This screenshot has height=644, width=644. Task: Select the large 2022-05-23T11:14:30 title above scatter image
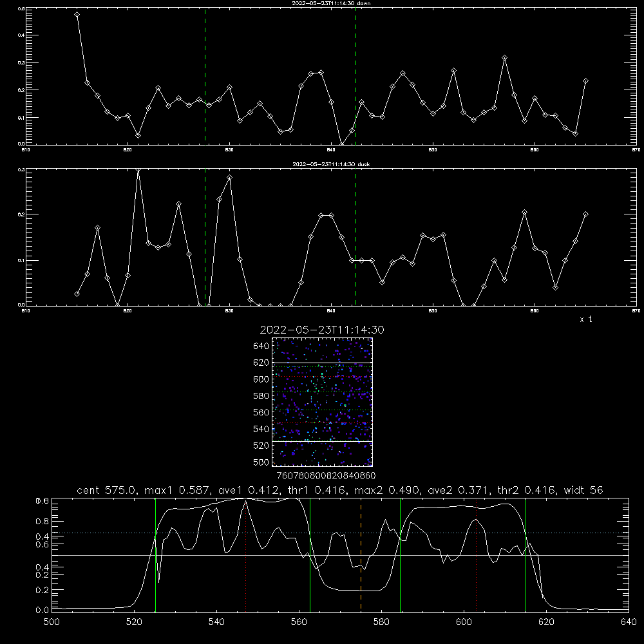[x=322, y=330]
